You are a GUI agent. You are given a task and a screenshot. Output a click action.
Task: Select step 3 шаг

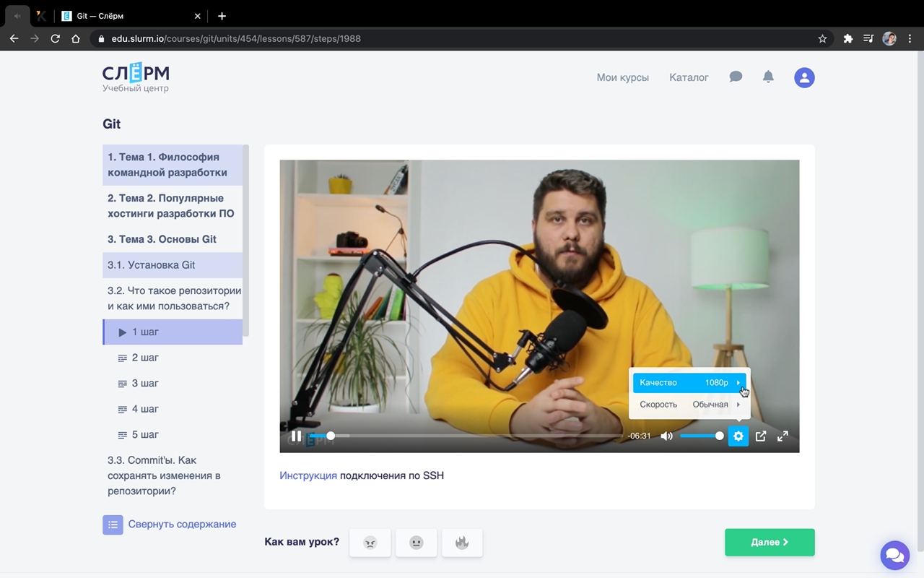pos(173,384)
